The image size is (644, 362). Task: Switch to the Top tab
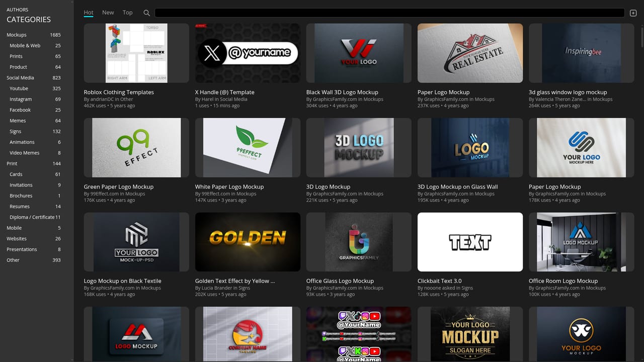point(128,13)
